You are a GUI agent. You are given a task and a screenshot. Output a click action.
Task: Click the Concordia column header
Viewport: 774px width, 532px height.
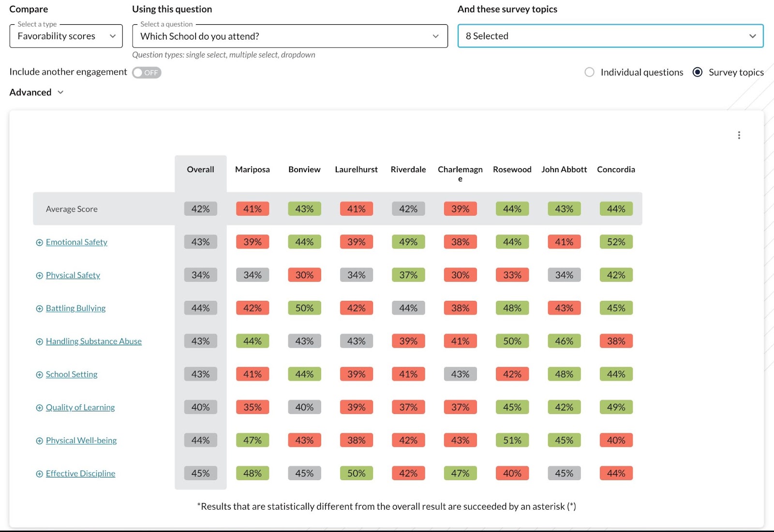[616, 170]
